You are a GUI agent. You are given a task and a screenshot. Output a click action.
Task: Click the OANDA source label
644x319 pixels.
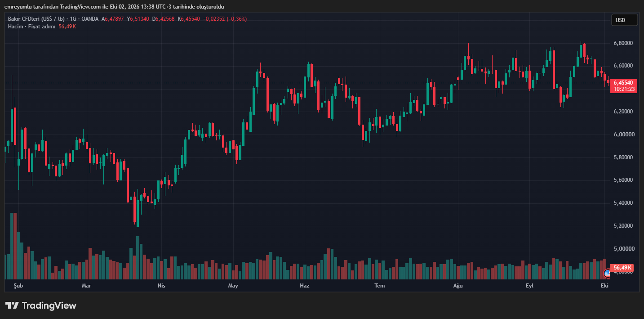pos(90,19)
